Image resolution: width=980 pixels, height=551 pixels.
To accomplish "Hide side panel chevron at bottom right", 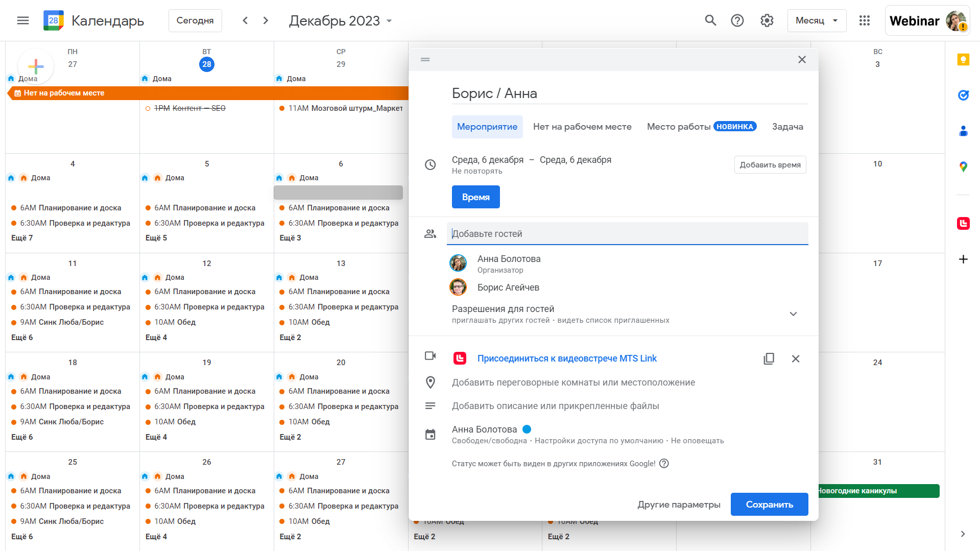I will [x=963, y=534].
